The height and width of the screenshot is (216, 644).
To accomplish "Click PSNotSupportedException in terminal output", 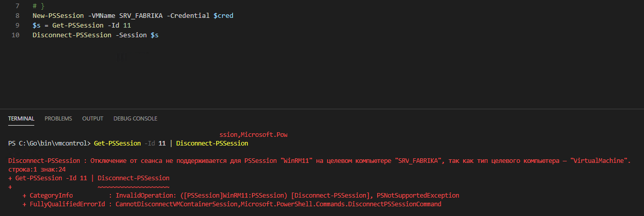I will 418,196.
